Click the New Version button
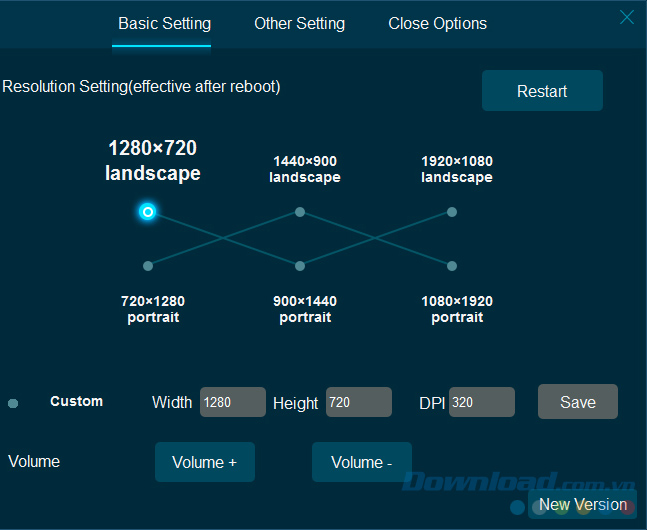 click(x=583, y=505)
